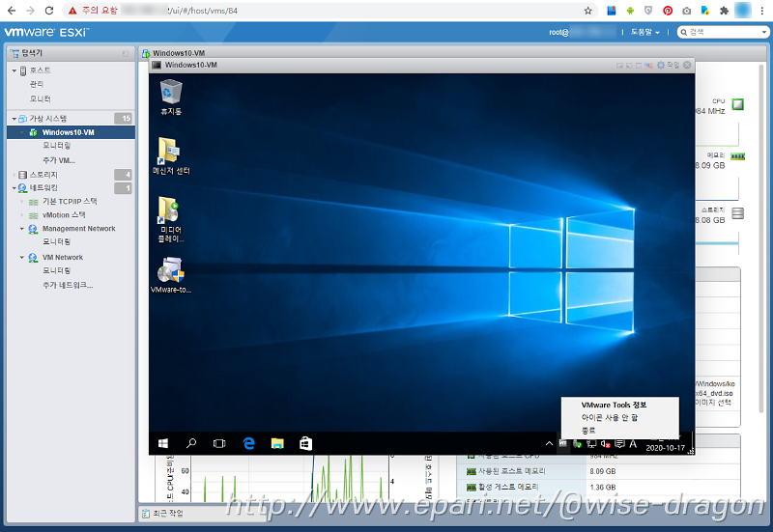Click the safely remove hardware tray icon
The width and height of the screenshot is (773, 532).
pyautogui.click(x=577, y=444)
